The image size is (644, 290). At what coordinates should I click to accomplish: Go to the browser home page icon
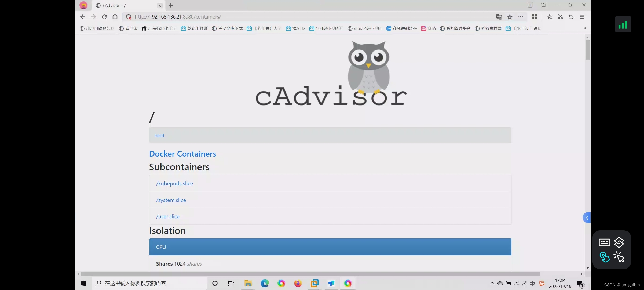click(115, 17)
